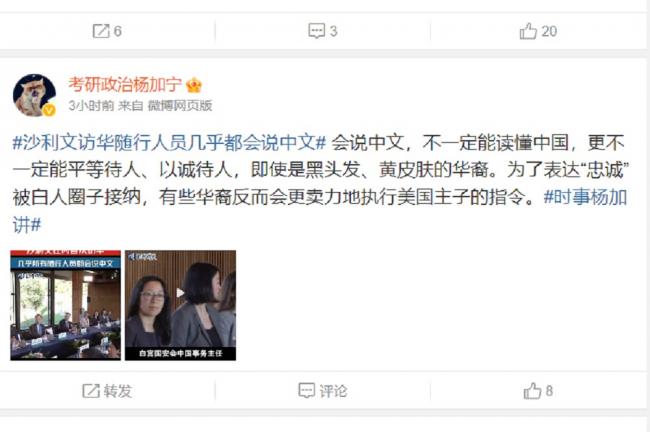650x432 pixels.
Task: Open the profile 考研政治杨加宁
Action: tap(125, 85)
